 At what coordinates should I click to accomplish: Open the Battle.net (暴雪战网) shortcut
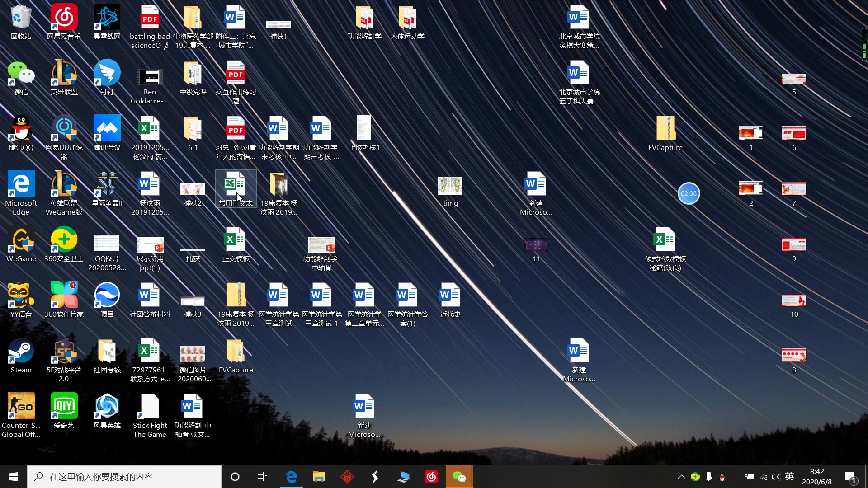pyautogui.click(x=107, y=23)
